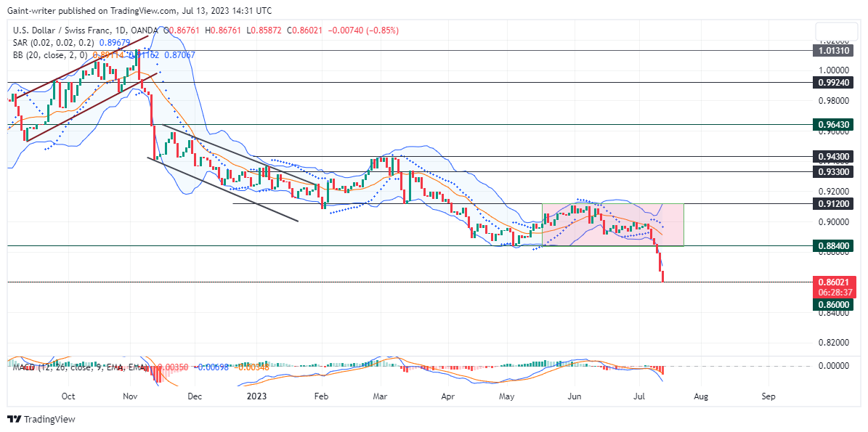Click the 2023 label on time axis
Screen dimensions: 868x432
point(257,396)
